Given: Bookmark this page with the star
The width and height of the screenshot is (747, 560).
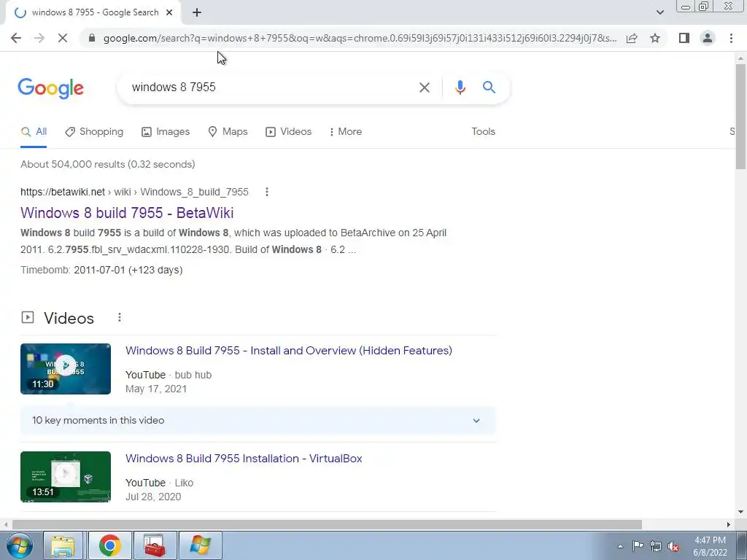Looking at the screenshot, I should tap(655, 38).
